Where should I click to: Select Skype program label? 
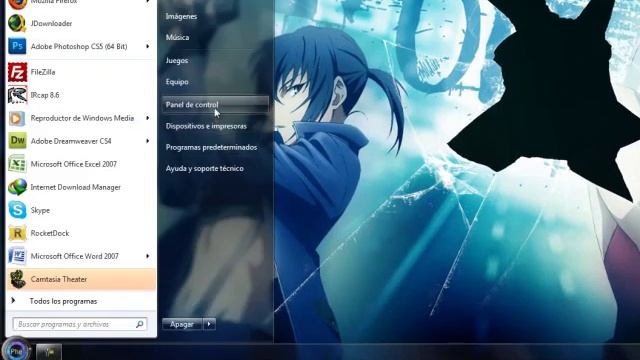pyautogui.click(x=40, y=210)
